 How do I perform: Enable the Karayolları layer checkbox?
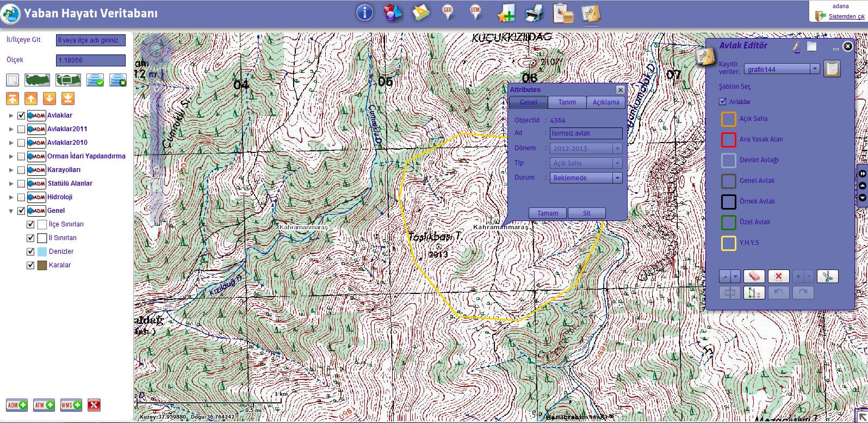click(21, 170)
